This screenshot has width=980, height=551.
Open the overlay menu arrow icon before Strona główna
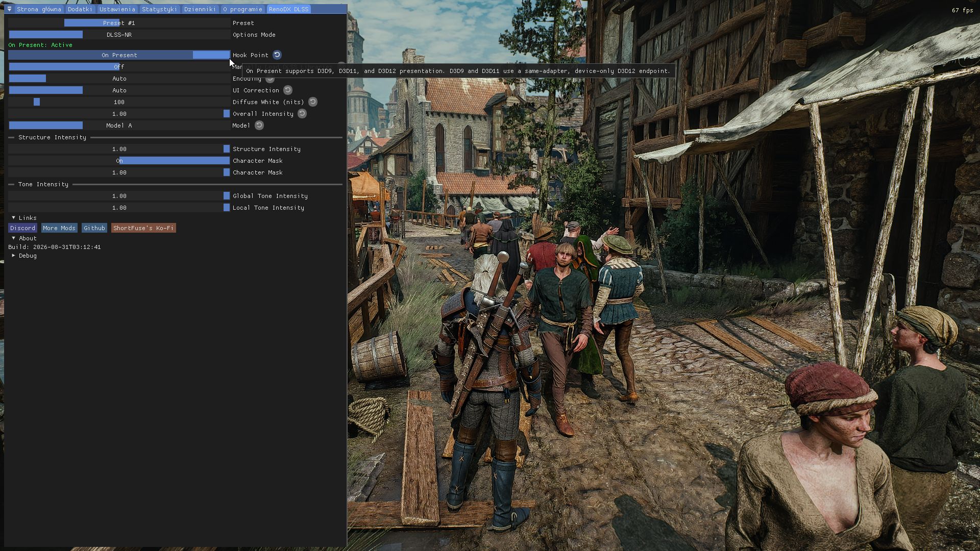9,9
